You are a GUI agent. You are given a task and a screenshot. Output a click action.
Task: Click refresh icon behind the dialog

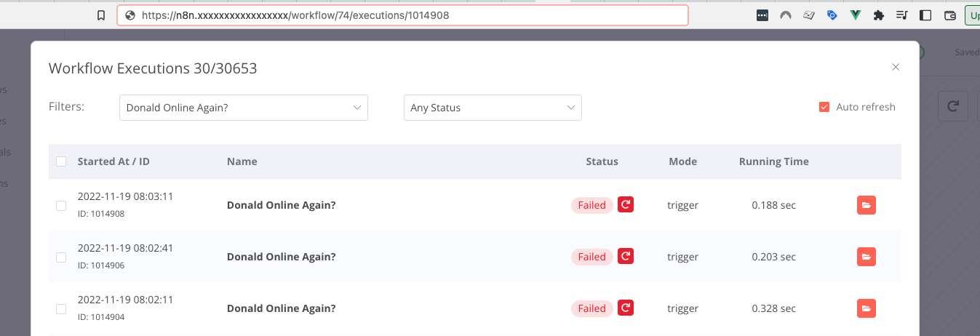pyautogui.click(x=952, y=106)
